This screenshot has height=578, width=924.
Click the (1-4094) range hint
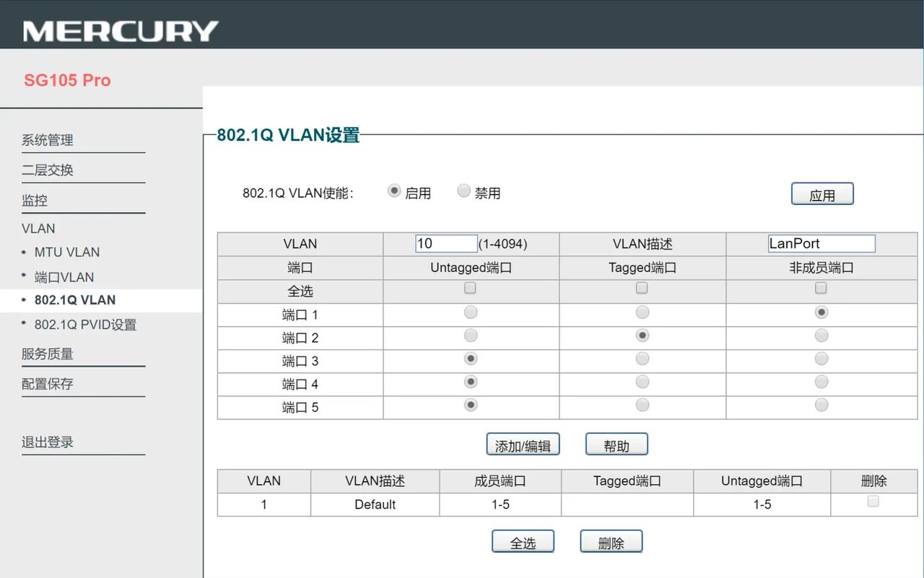click(503, 244)
